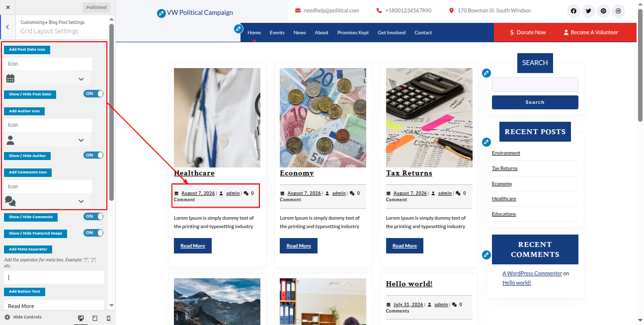Close the customizer with the X icon
The width and height of the screenshot is (644, 325).
point(7,7)
